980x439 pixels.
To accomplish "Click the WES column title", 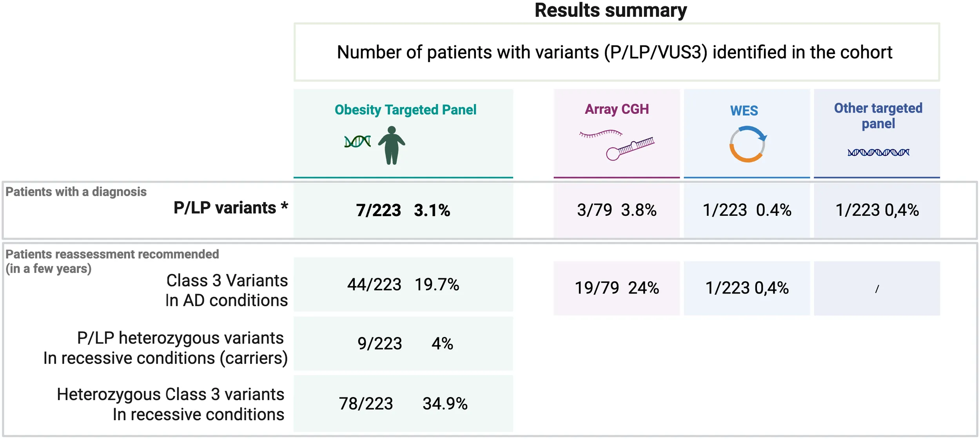I will tap(744, 111).
